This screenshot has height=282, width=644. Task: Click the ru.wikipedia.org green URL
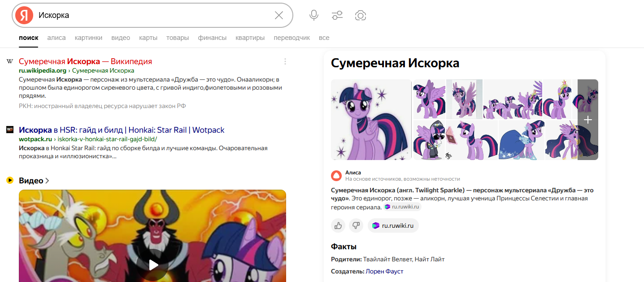click(43, 70)
